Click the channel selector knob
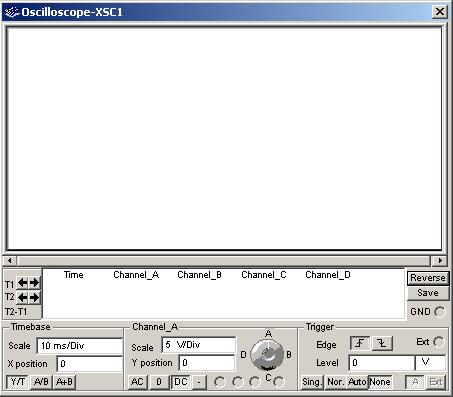The height and width of the screenshot is (397, 453). coord(267,355)
